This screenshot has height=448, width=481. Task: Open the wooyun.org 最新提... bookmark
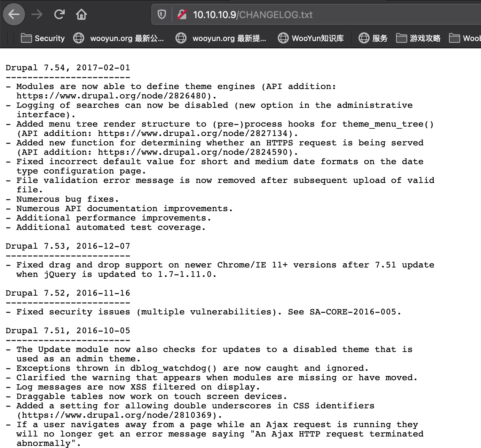click(221, 38)
